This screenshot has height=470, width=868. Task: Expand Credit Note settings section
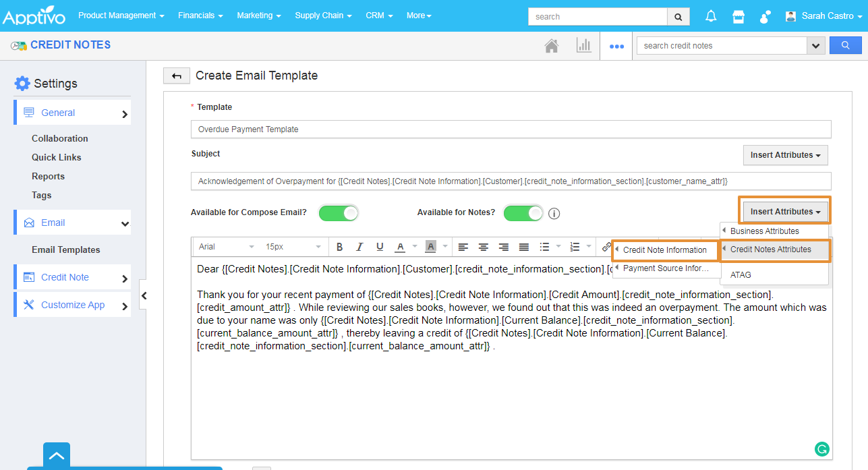coord(72,277)
